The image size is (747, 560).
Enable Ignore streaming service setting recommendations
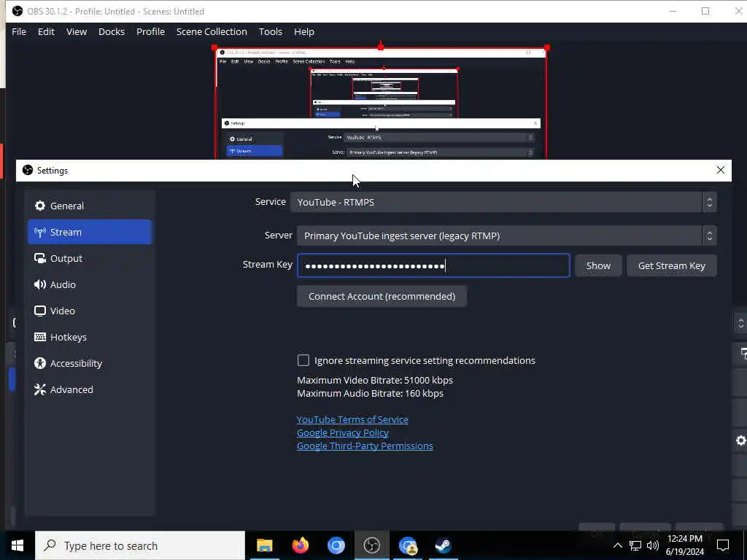click(303, 360)
